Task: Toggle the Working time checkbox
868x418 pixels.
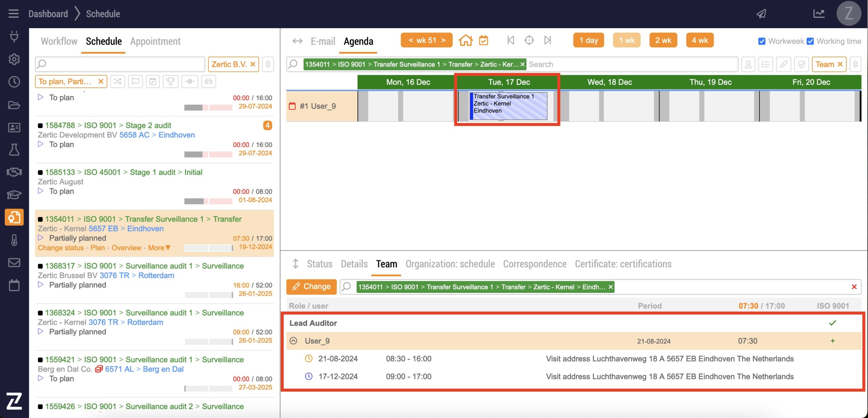Action: click(810, 41)
